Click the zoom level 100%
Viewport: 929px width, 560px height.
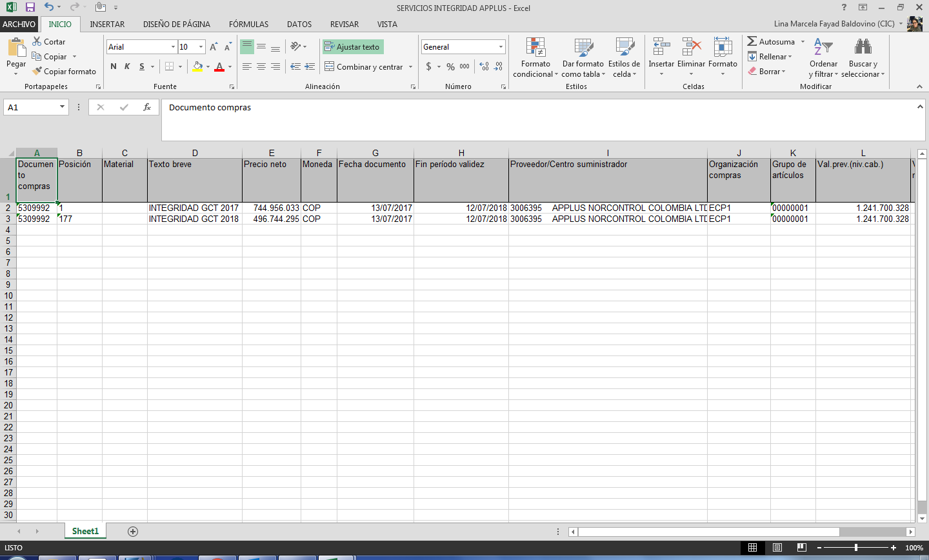coord(914,548)
